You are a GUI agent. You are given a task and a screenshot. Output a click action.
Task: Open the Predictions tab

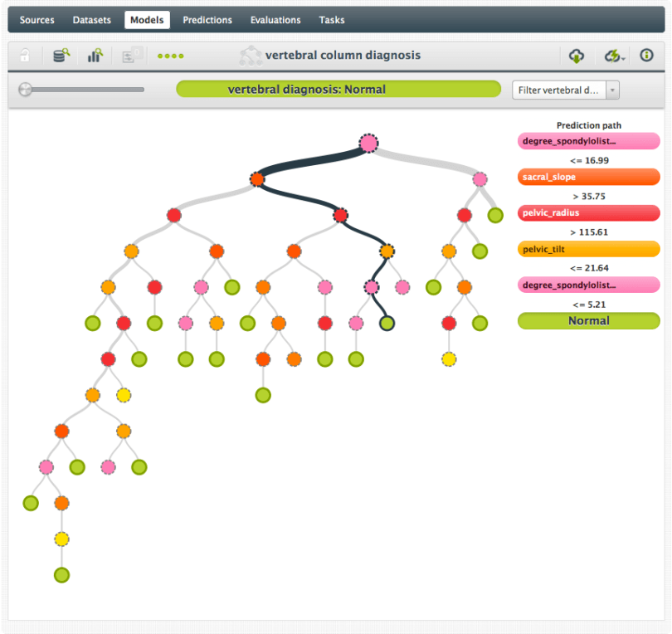tap(207, 20)
